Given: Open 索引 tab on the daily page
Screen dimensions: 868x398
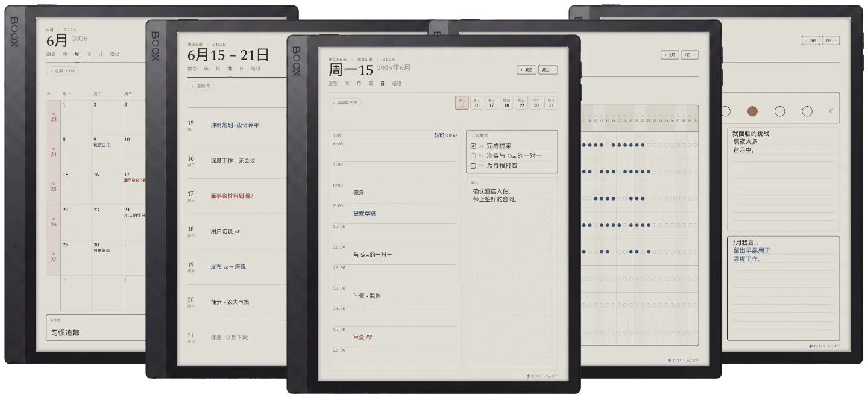Looking at the screenshot, I should click(333, 83).
